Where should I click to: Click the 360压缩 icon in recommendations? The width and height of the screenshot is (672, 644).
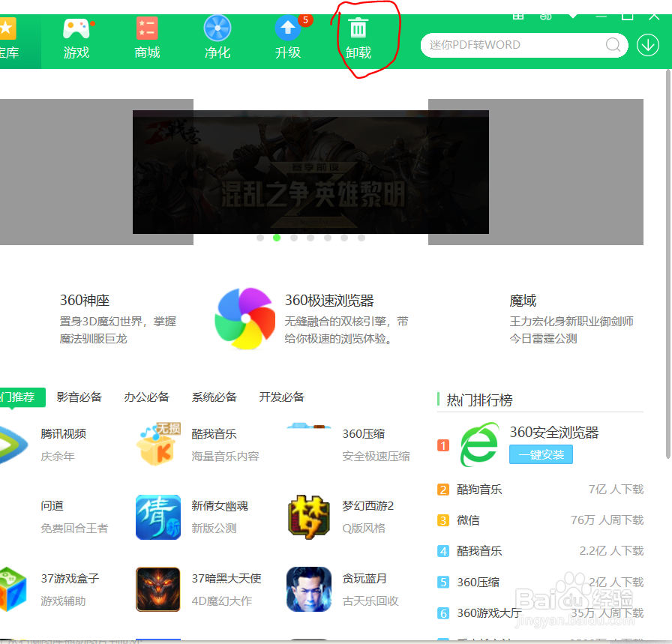click(x=309, y=426)
